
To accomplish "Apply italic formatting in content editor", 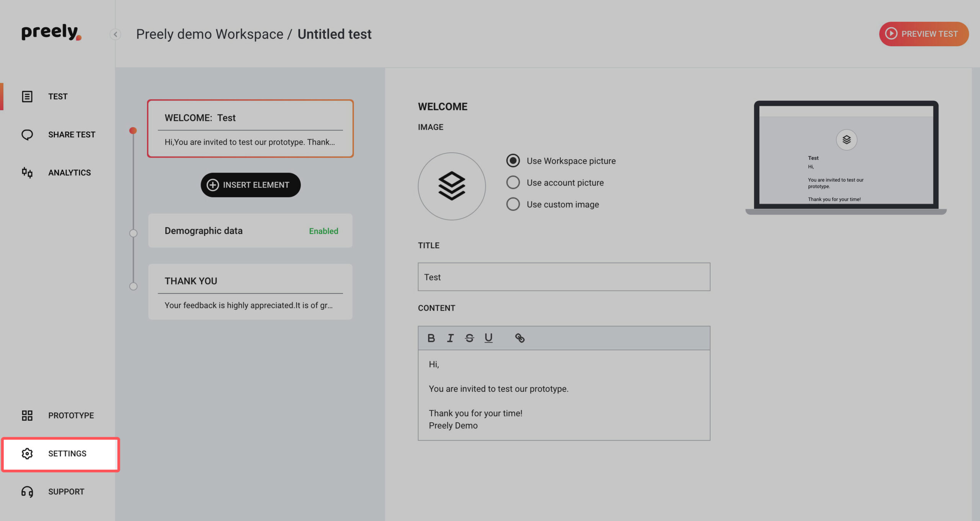I will pos(450,338).
